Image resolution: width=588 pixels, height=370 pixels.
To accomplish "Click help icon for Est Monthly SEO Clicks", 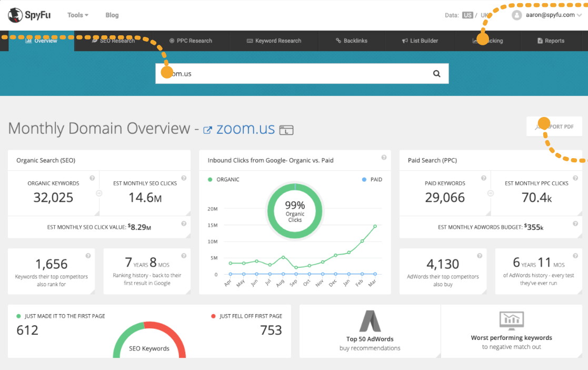I will [184, 178].
